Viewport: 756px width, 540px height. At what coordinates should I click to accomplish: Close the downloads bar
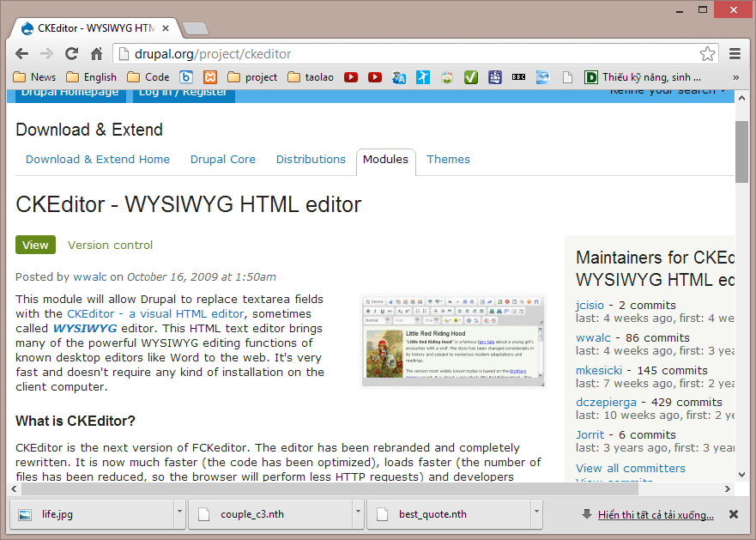[734, 514]
